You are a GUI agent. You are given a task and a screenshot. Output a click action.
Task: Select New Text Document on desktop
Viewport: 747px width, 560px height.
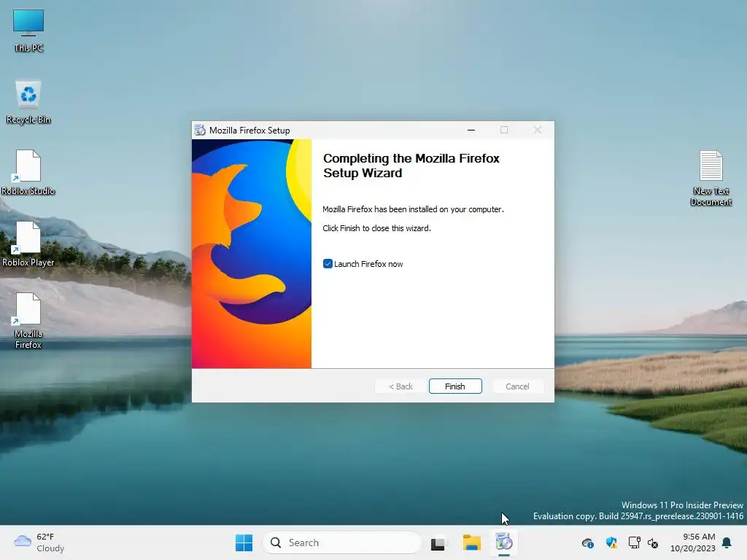[711, 178]
